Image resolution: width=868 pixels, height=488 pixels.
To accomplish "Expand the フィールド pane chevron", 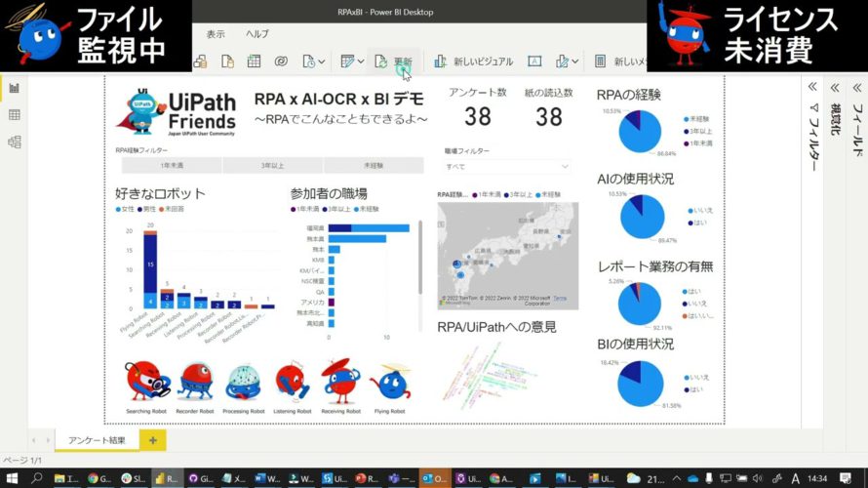I will [857, 88].
